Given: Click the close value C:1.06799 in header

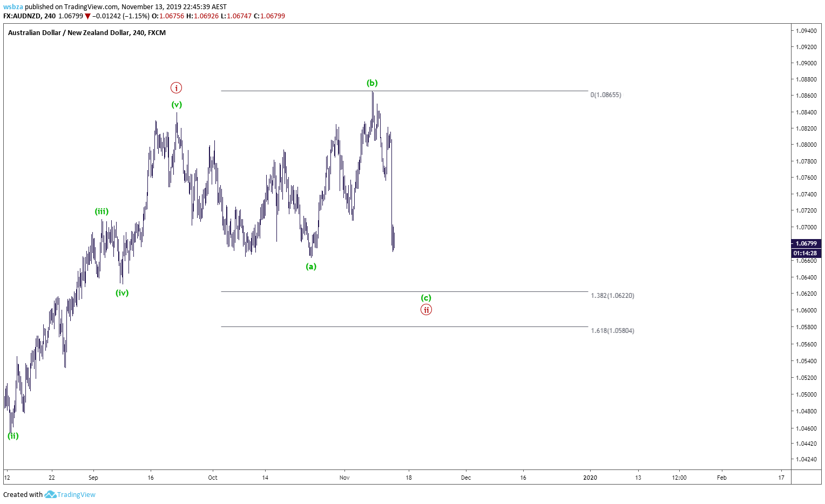Looking at the screenshot, I should pos(269,16).
